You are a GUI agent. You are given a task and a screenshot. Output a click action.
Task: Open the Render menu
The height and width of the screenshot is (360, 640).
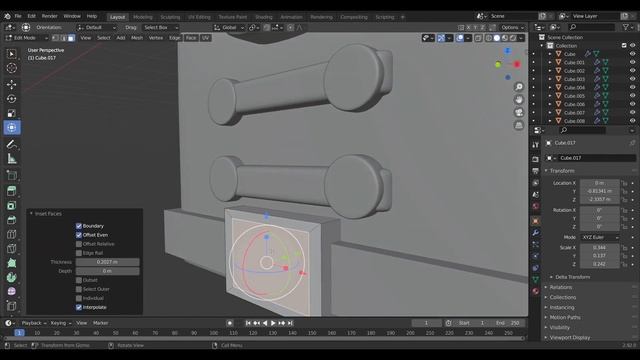(49, 16)
